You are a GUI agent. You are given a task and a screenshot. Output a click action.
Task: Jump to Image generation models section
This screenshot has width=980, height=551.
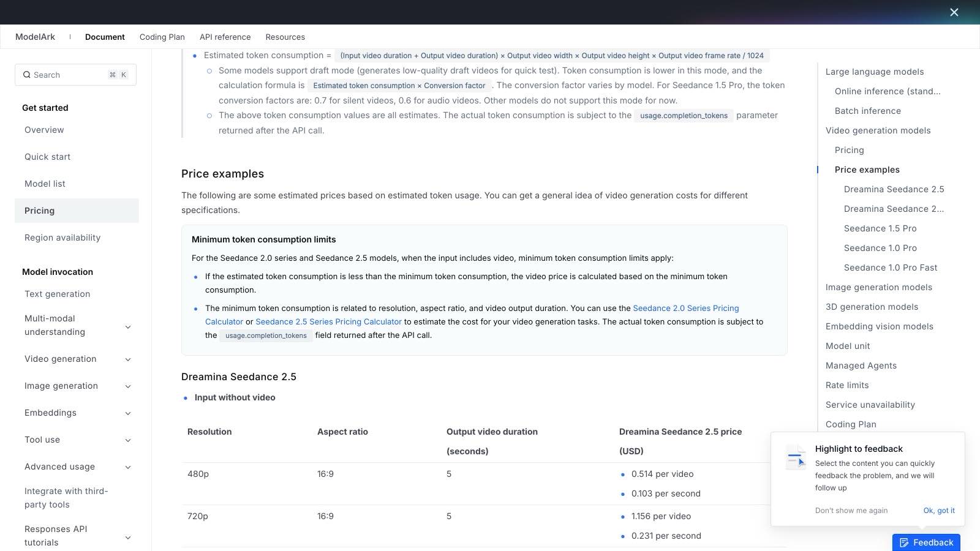[x=879, y=287]
